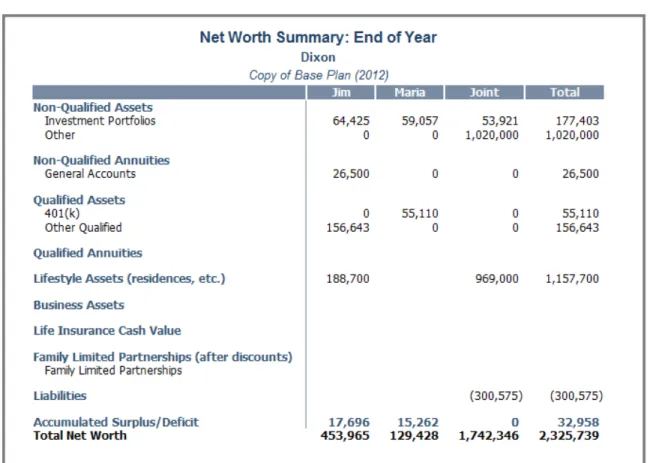Screen dimensions: 650x463
Task: Select Jim's 'Other' Non-Qualified value 0
Action: 366,135
